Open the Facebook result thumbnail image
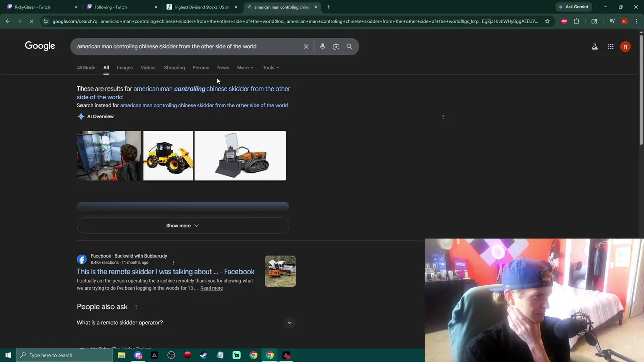Image resolution: width=644 pixels, height=362 pixels. coord(280,271)
